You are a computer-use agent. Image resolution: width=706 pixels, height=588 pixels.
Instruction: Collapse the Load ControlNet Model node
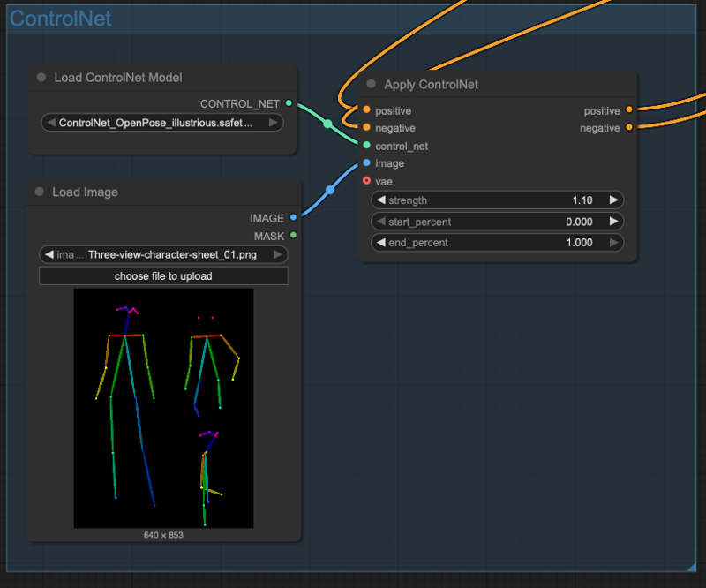pyautogui.click(x=41, y=78)
